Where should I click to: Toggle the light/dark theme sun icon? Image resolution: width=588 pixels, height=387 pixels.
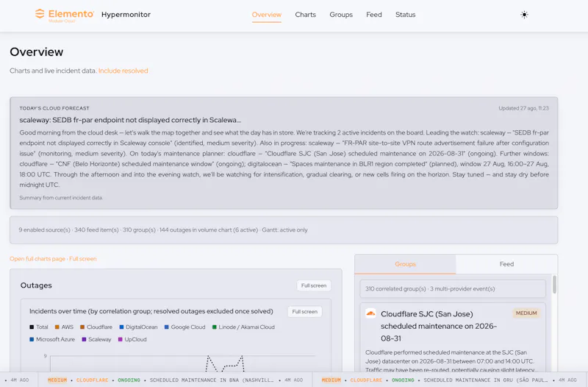tap(524, 15)
